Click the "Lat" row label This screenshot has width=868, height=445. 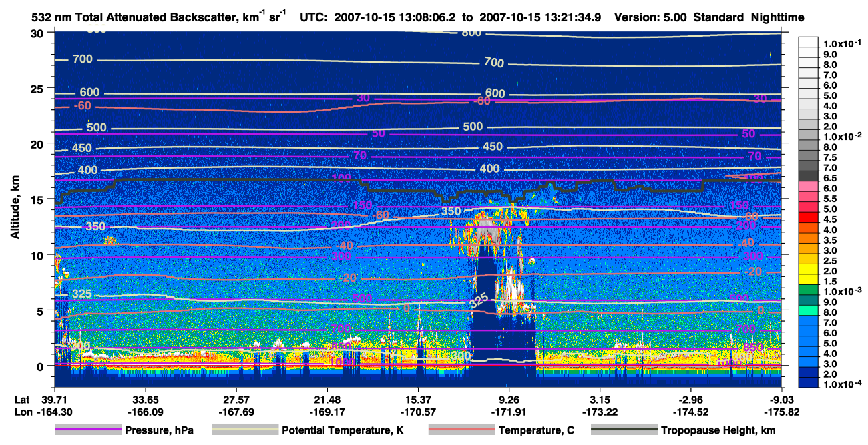[22, 400]
